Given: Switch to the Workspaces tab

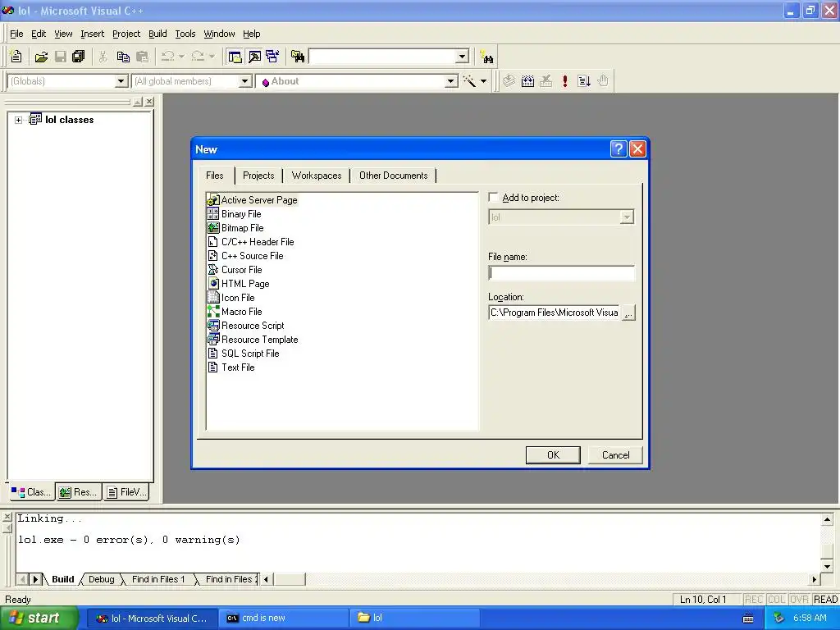Looking at the screenshot, I should [x=317, y=176].
